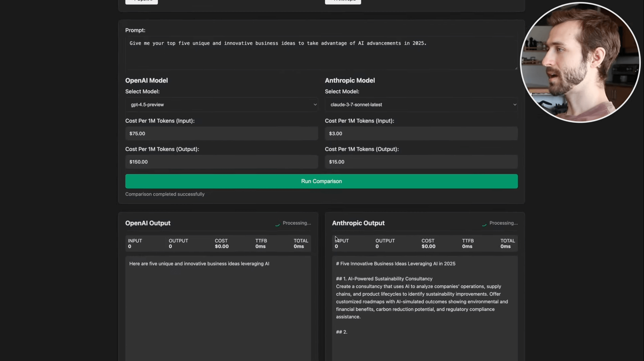The height and width of the screenshot is (361, 644).
Task: Click the Run Comparison button
Action: click(321, 181)
